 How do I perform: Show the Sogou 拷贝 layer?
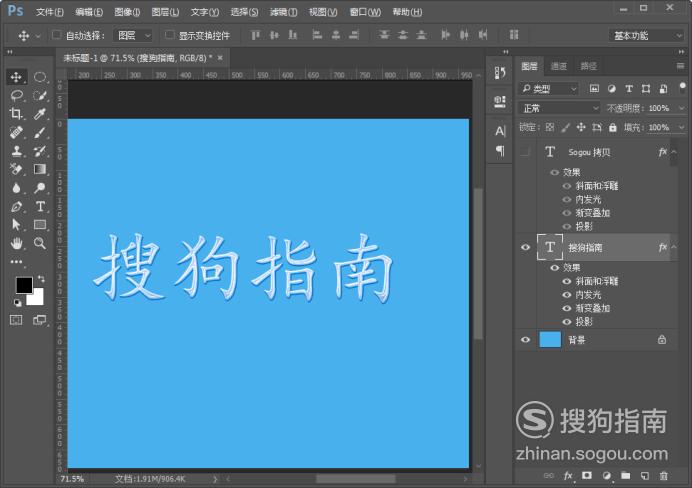click(x=525, y=152)
